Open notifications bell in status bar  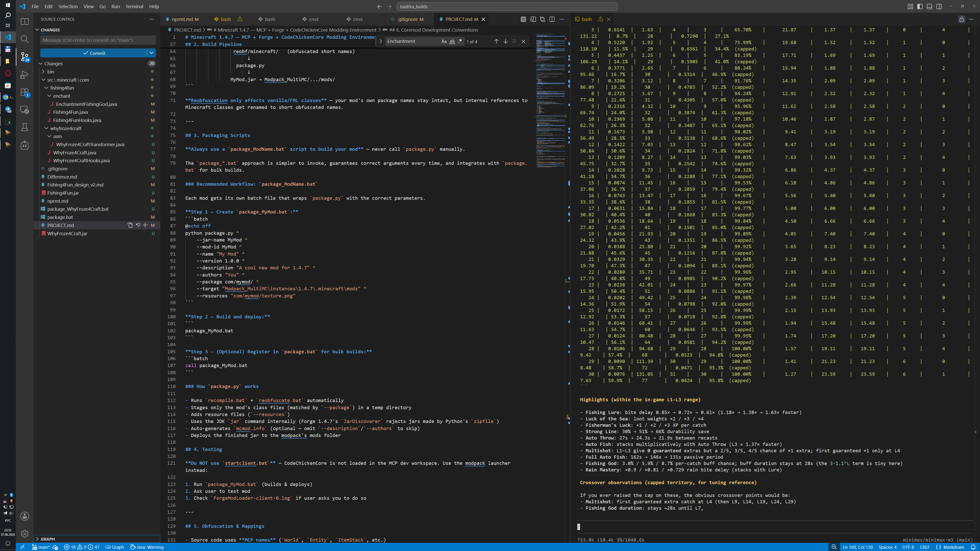pyautogui.click(x=973, y=547)
